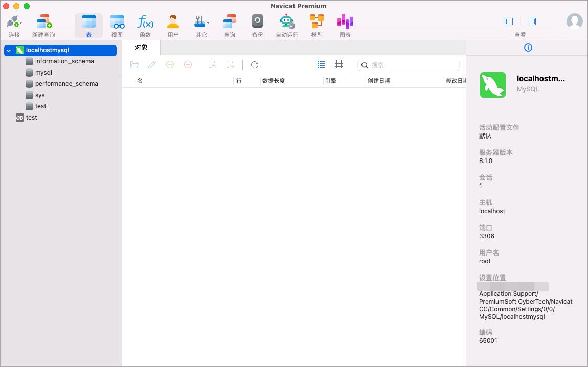
Task: Open the 新建查询 new query tool
Action: point(43,26)
